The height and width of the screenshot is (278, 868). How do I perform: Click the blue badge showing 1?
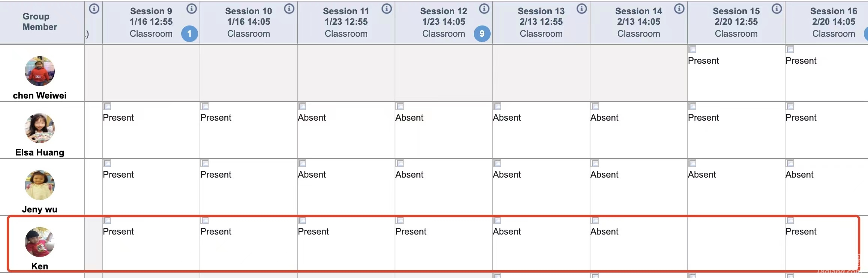tap(189, 34)
